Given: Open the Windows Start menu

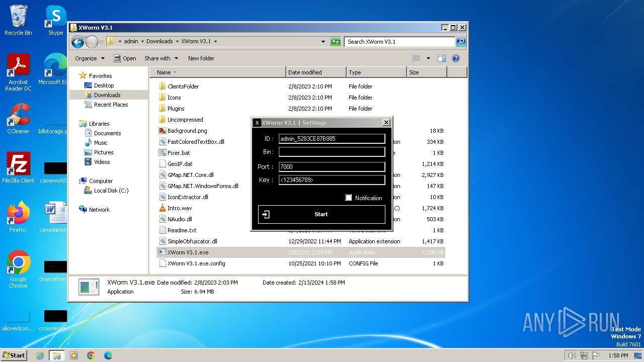Looking at the screenshot, I should click(14, 355).
